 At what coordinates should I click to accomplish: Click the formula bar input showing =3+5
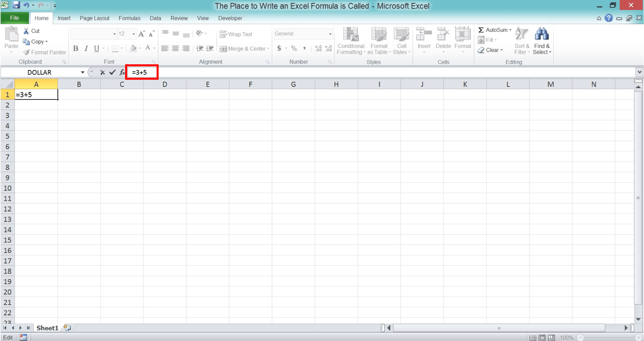pos(381,72)
